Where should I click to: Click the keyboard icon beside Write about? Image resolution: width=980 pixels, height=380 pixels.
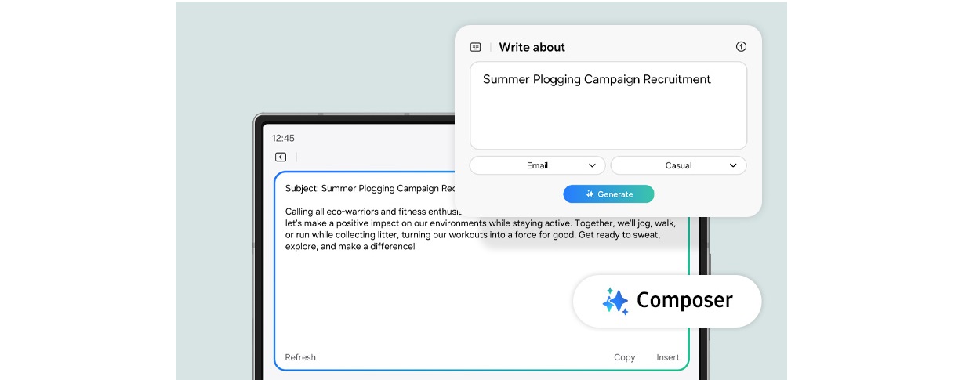(475, 47)
